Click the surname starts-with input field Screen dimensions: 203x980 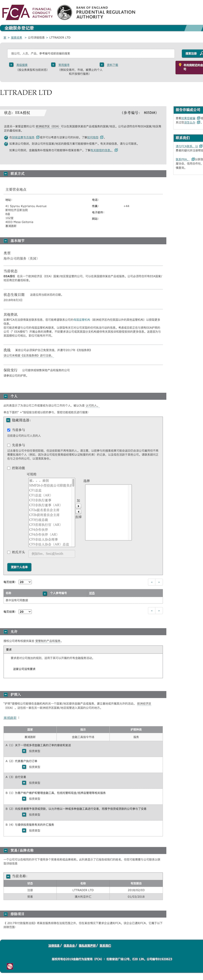tap(52, 554)
